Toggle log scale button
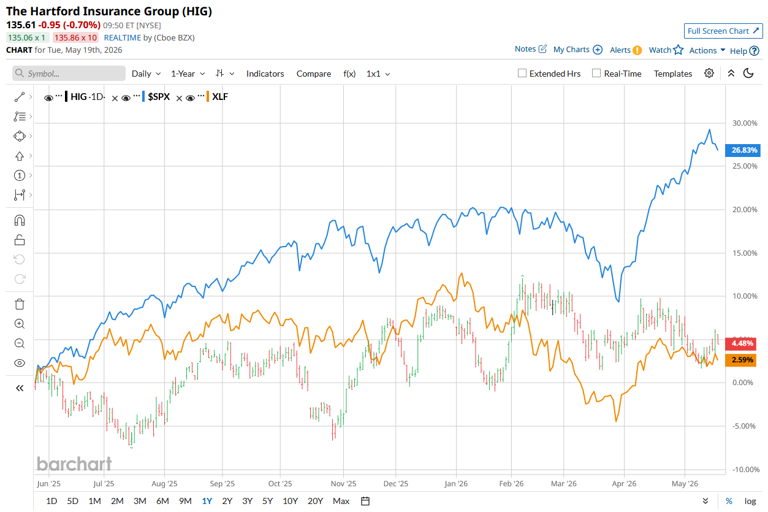This screenshot has width=768, height=512. [750, 501]
